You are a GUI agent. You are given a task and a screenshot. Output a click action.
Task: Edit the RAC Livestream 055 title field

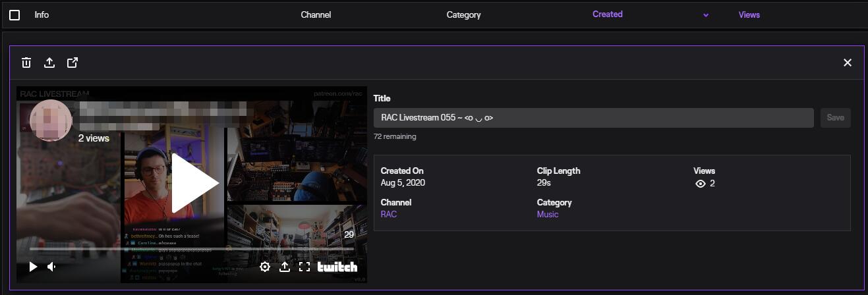click(593, 118)
